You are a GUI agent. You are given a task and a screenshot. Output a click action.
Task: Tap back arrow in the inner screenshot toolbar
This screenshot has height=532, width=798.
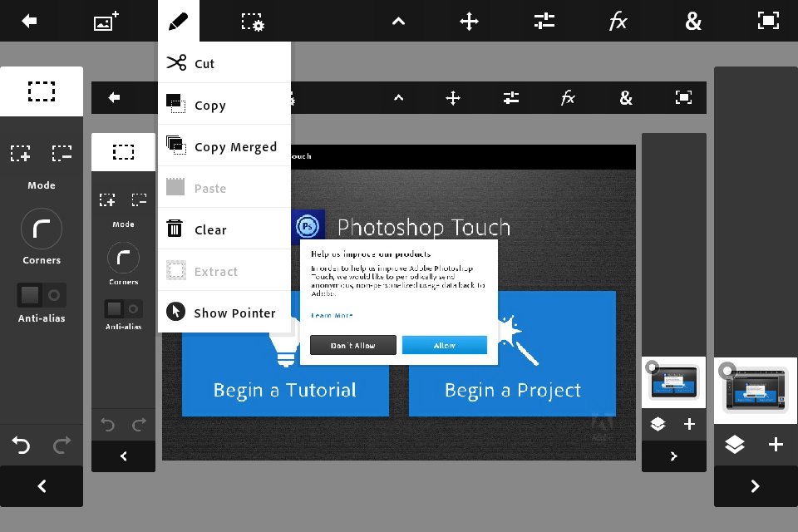pos(114,97)
